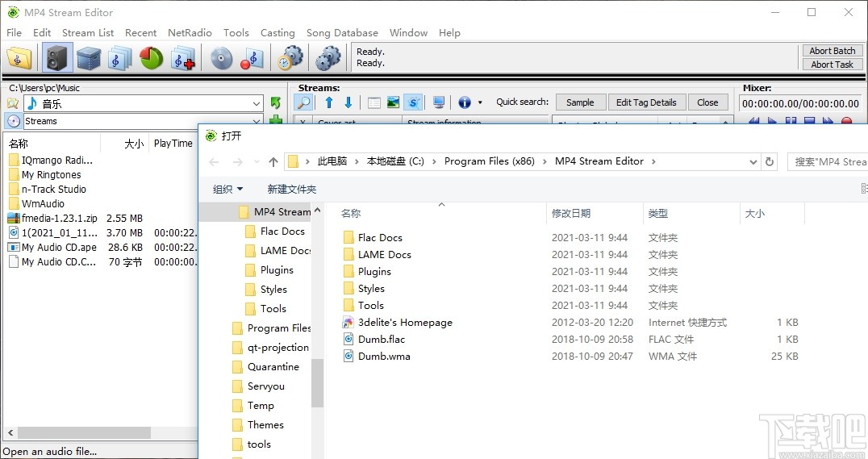Screen dimensions: 868x459
Task: Click the silver CD disc toolbar icon
Action: pyautogui.click(x=221, y=57)
